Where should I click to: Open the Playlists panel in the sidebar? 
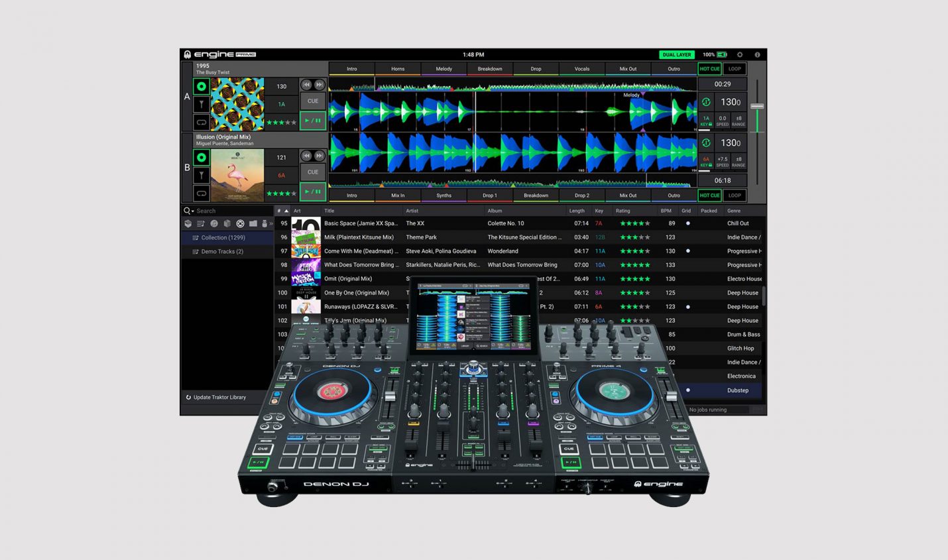pyautogui.click(x=201, y=223)
